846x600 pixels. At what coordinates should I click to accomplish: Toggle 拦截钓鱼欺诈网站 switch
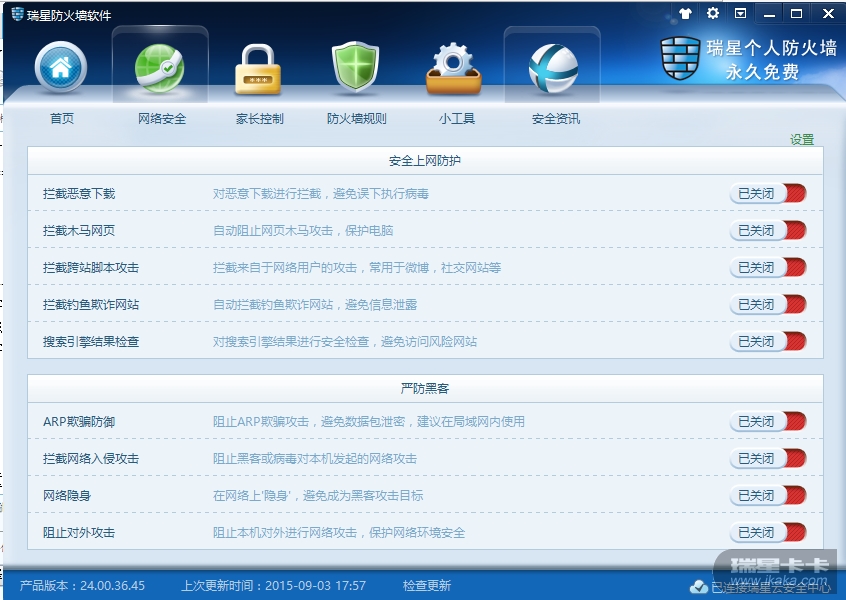pos(768,304)
